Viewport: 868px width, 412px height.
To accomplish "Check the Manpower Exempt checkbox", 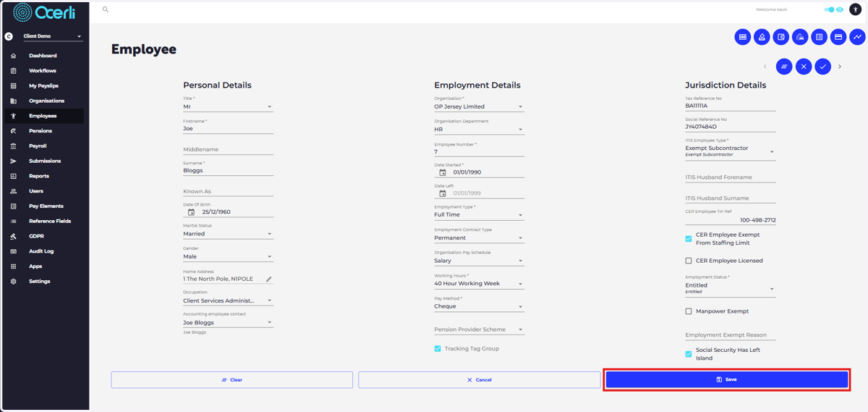I will (x=689, y=311).
